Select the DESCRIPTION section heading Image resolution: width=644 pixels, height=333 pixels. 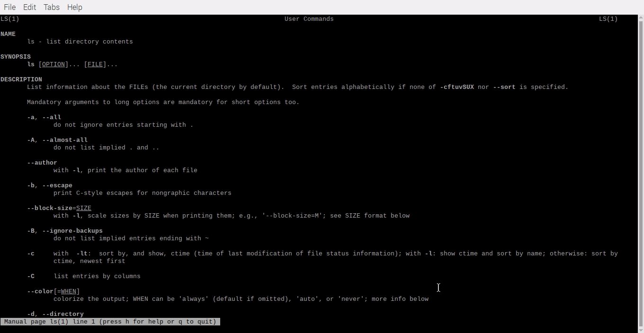tap(21, 79)
